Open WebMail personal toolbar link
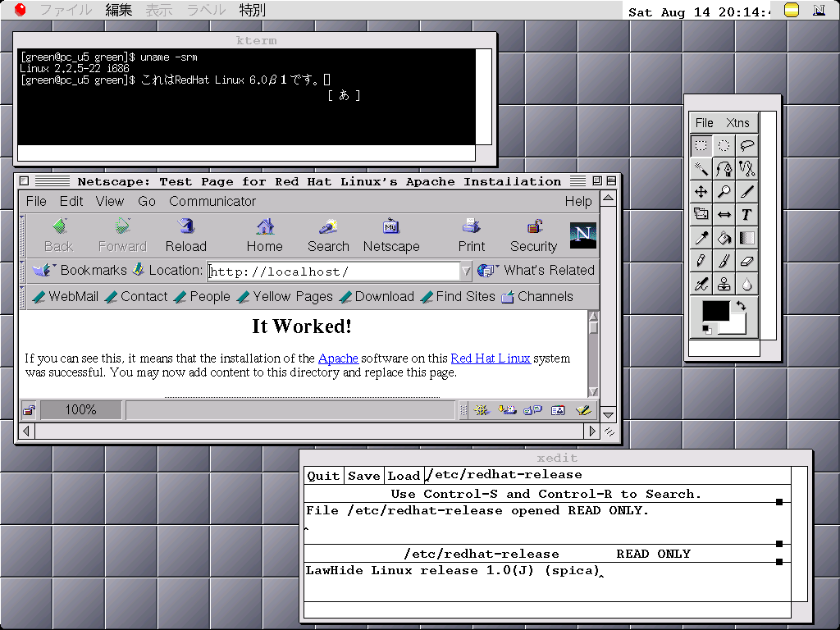The height and width of the screenshot is (630, 840). 66,297
